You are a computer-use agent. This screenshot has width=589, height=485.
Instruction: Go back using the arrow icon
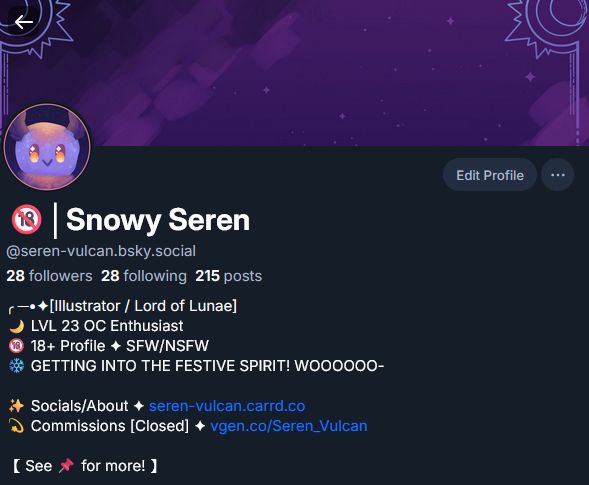(23, 22)
